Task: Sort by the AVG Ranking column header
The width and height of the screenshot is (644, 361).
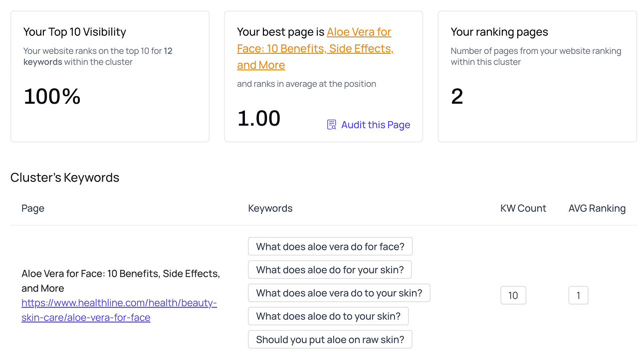Action: click(x=597, y=208)
